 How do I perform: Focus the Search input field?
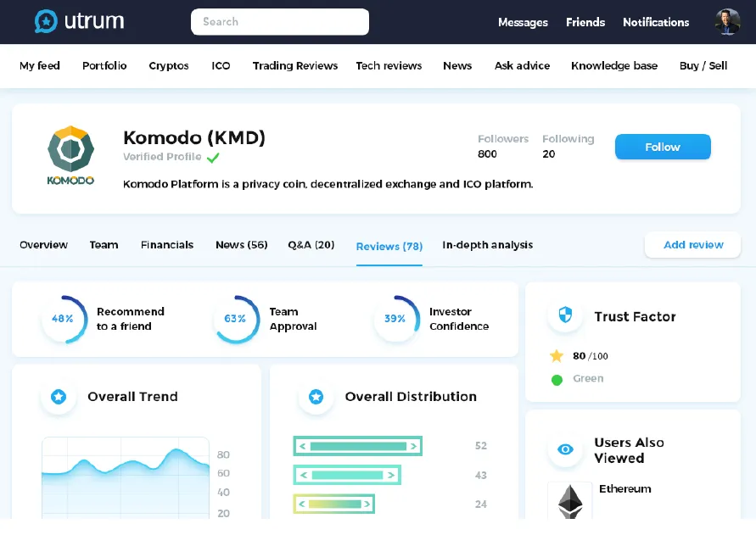(280, 22)
